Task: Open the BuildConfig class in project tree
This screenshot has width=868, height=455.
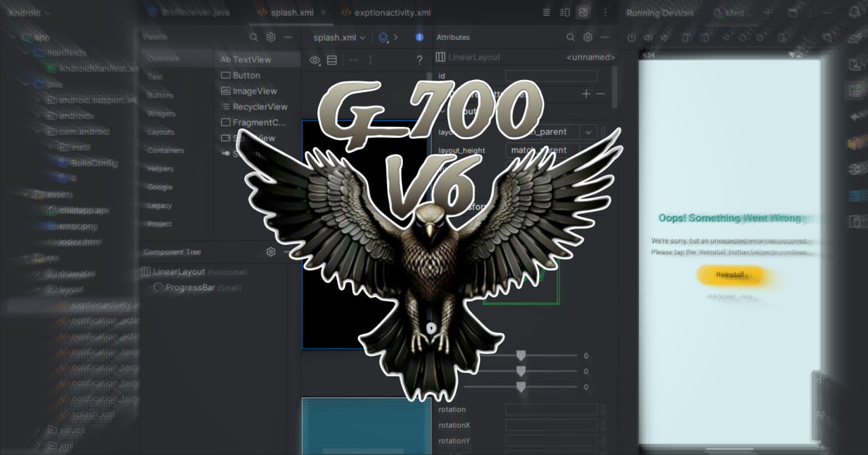Action: click(89, 163)
